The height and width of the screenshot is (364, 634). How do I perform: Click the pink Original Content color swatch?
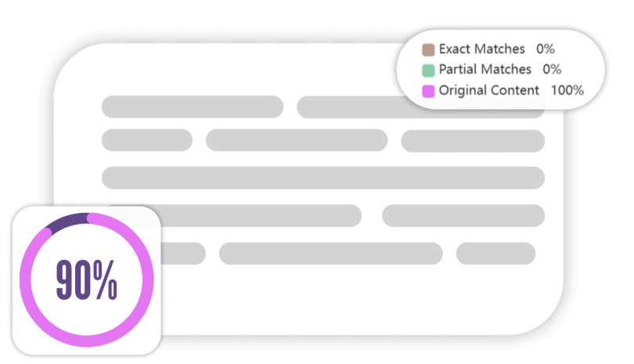coord(428,91)
